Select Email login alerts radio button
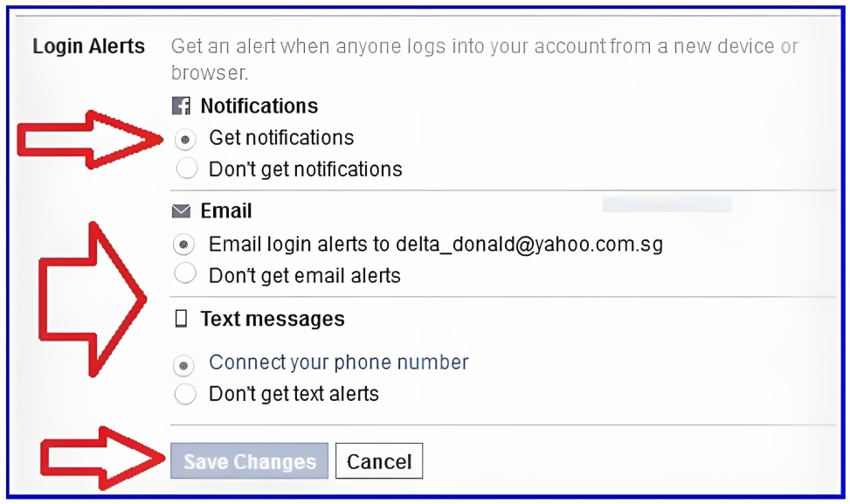Screen dimensions: 850x504 pos(183,245)
